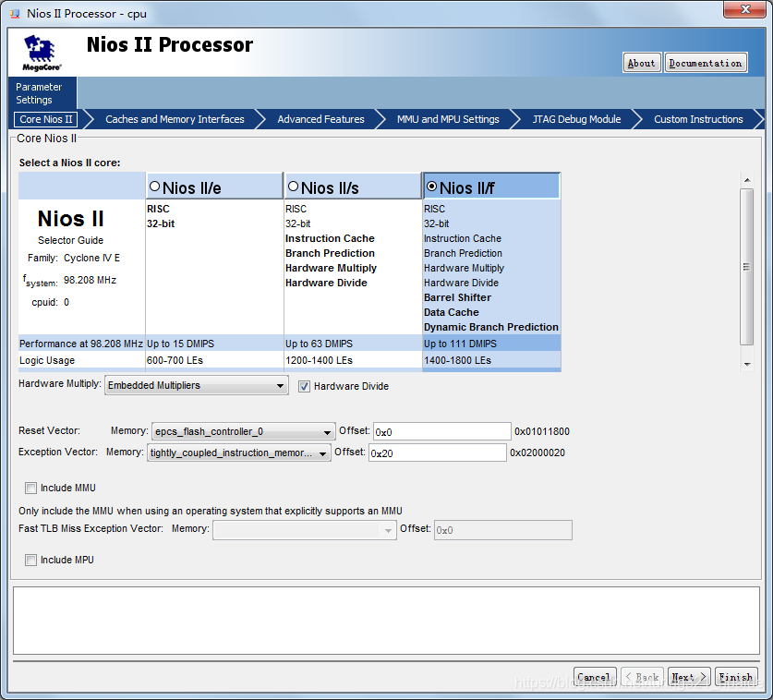Toggle the Hardware Divide checkbox
This screenshot has width=773, height=700.
(x=304, y=387)
